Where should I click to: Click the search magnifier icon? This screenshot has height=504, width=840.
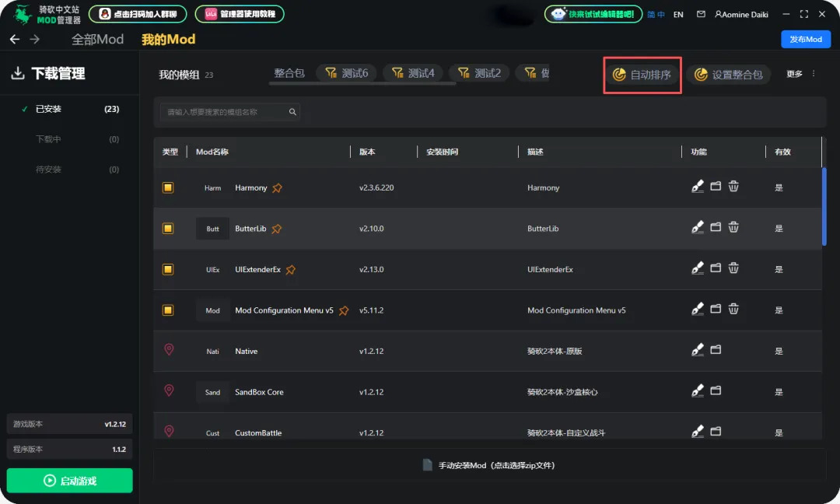(x=292, y=112)
